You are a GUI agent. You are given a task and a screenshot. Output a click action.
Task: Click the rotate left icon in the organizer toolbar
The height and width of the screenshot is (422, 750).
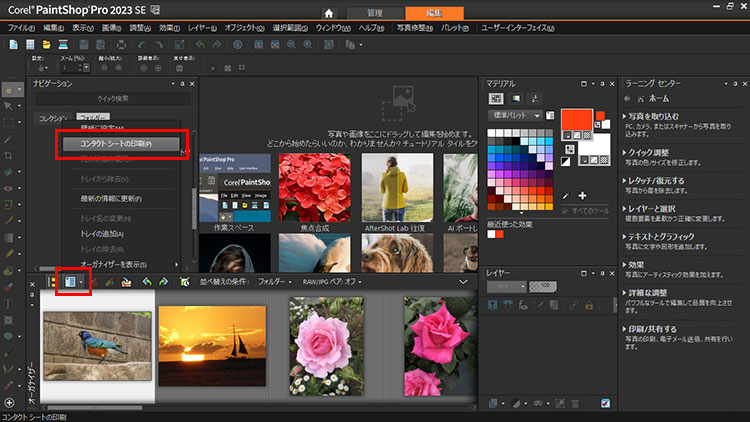146,283
